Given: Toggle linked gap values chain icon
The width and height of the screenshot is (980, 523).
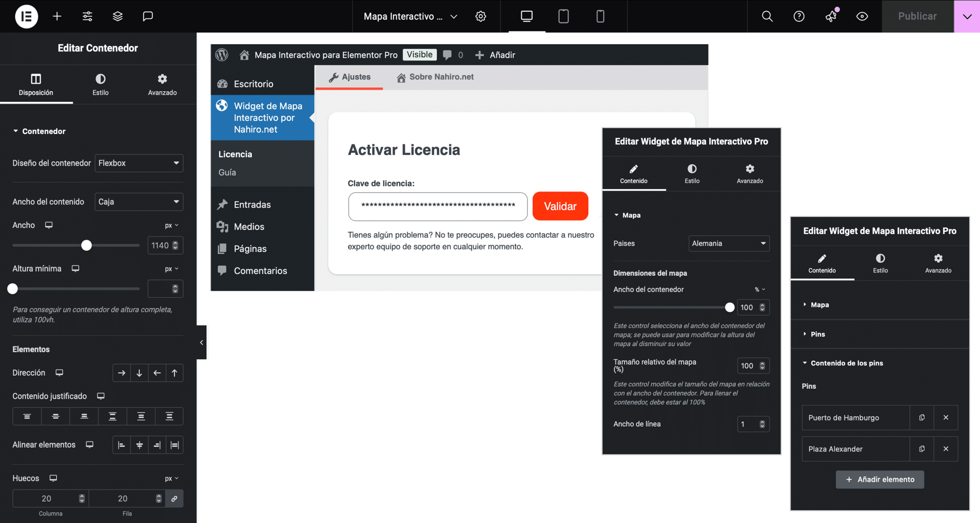Looking at the screenshot, I should (174, 498).
